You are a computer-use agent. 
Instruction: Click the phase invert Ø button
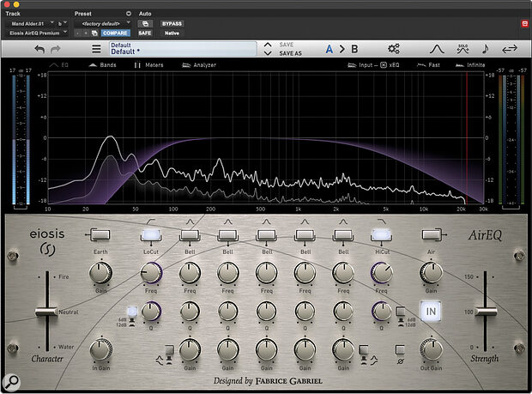401,349
